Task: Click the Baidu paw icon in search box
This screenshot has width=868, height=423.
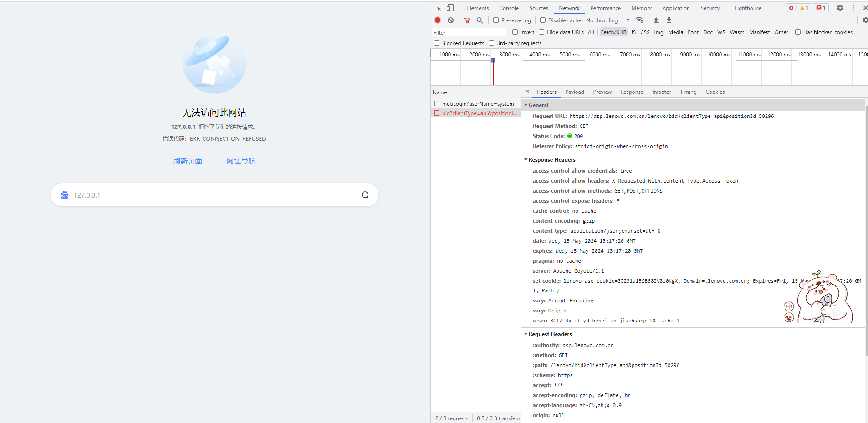Action: 65,195
